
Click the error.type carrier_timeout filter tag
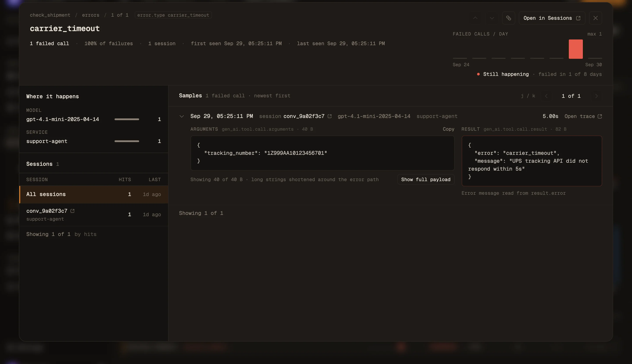pyautogui.click(x=173, y=15)
